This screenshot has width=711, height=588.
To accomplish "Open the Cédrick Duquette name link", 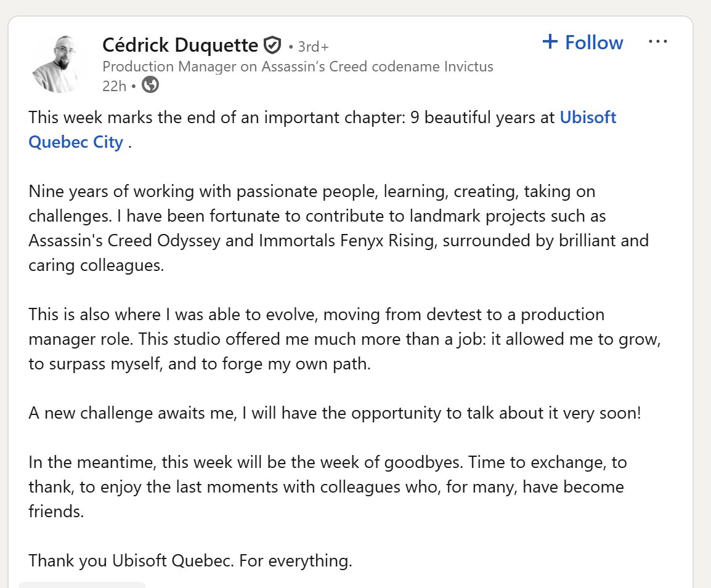I will coord(180,45).
